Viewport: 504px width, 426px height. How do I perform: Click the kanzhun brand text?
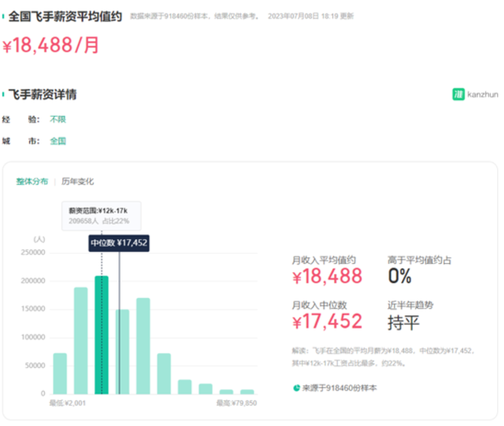(x=483, y=94)
